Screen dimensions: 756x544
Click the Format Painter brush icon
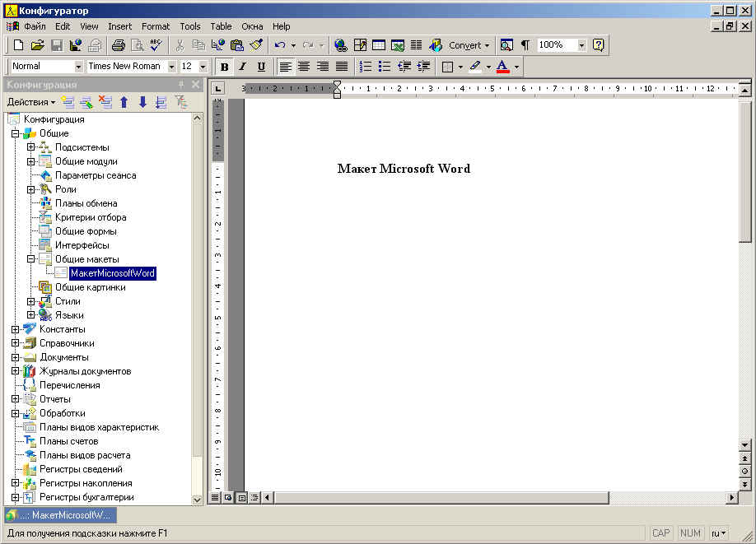click(256, 45)
